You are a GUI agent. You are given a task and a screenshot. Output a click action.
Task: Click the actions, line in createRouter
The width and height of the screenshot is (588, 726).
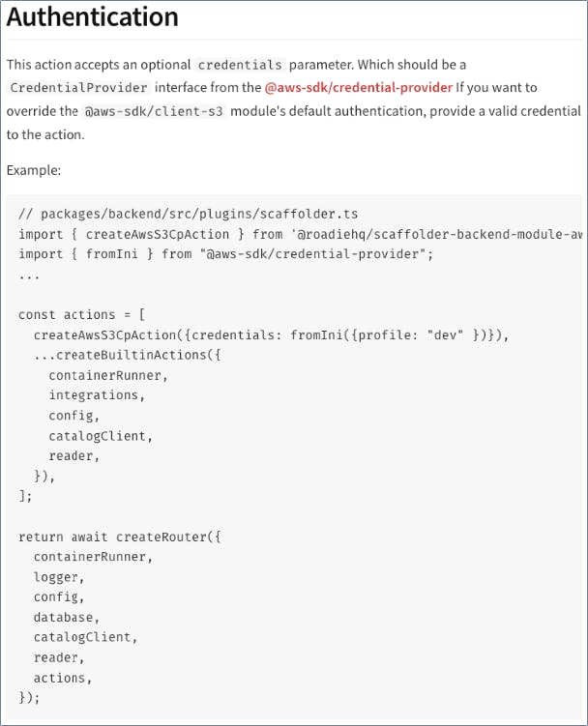[x=64, y=678]
